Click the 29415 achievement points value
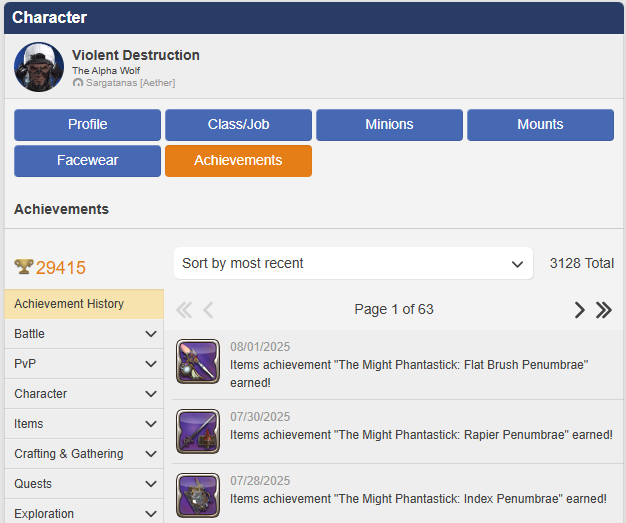 [61, 267]
